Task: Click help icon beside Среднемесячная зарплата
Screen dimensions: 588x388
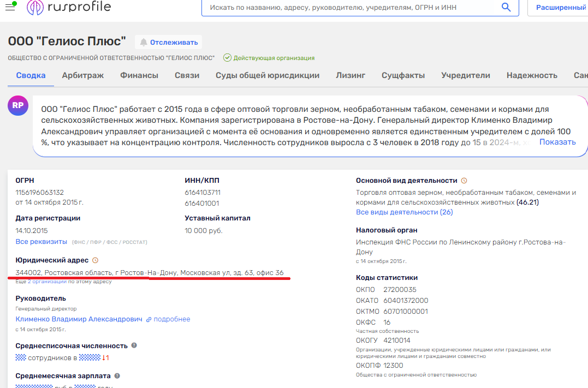Action: (117, 375)
